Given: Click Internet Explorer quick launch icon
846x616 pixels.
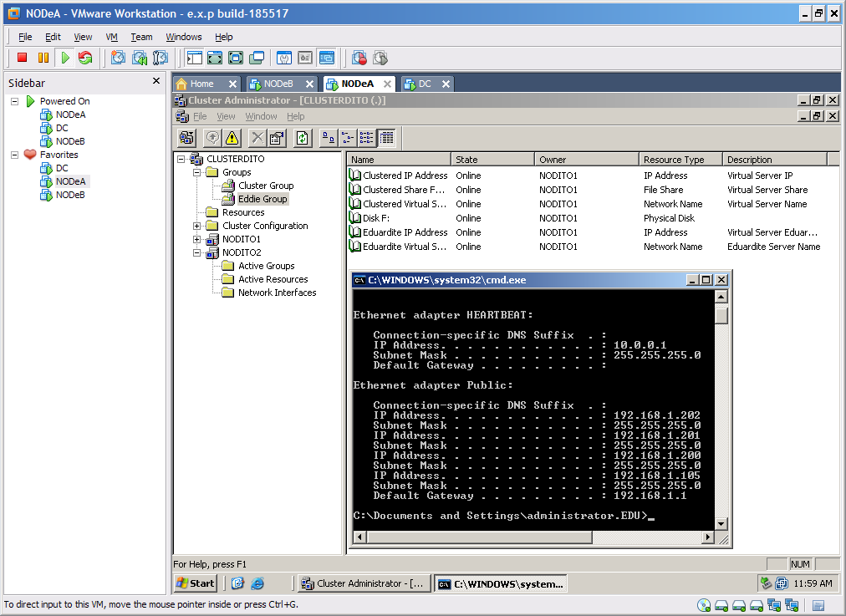Looking at the screenshot, I should point(258,583).
